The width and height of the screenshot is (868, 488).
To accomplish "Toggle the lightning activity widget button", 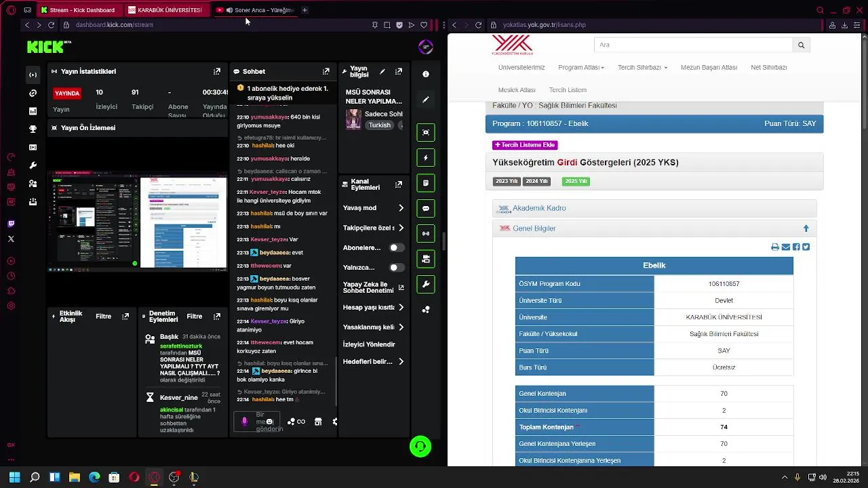I will (x=426, y=158).
